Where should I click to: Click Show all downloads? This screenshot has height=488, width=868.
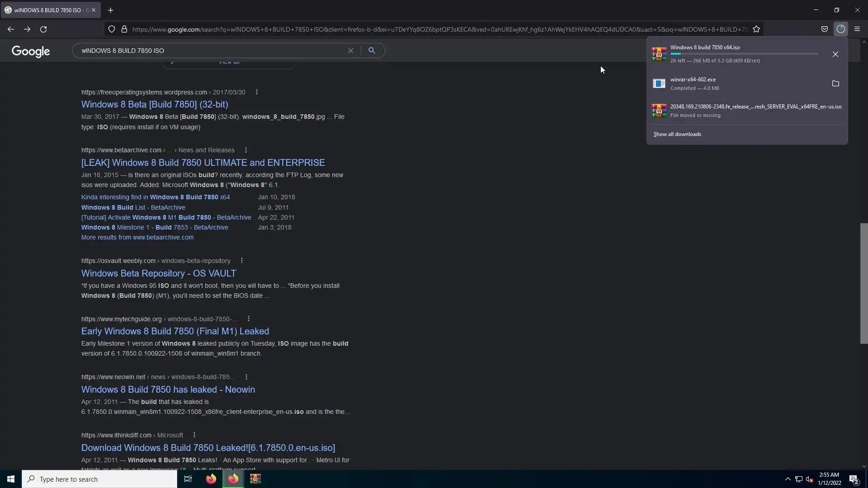(677, 134)
